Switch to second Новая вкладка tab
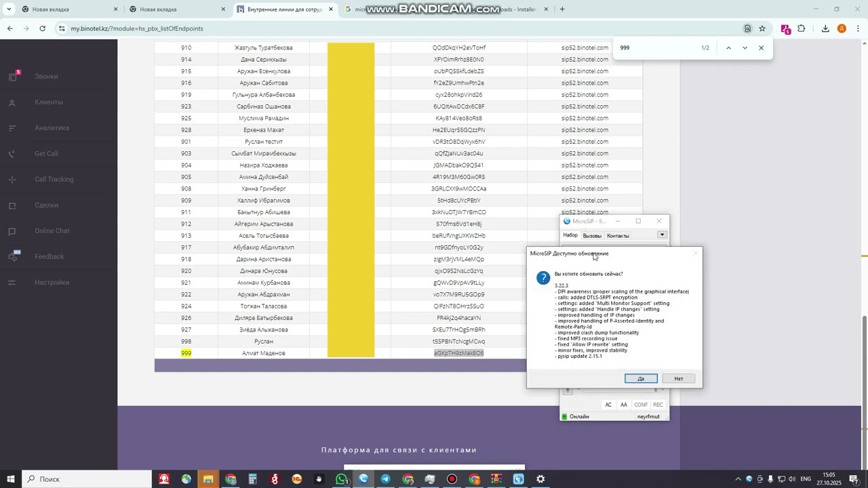 [176, 9]
